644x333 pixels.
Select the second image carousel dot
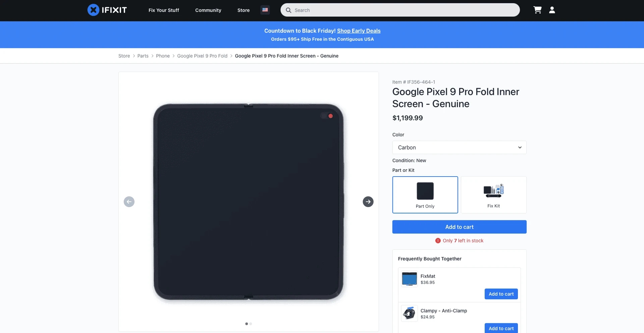click(251, 324)
